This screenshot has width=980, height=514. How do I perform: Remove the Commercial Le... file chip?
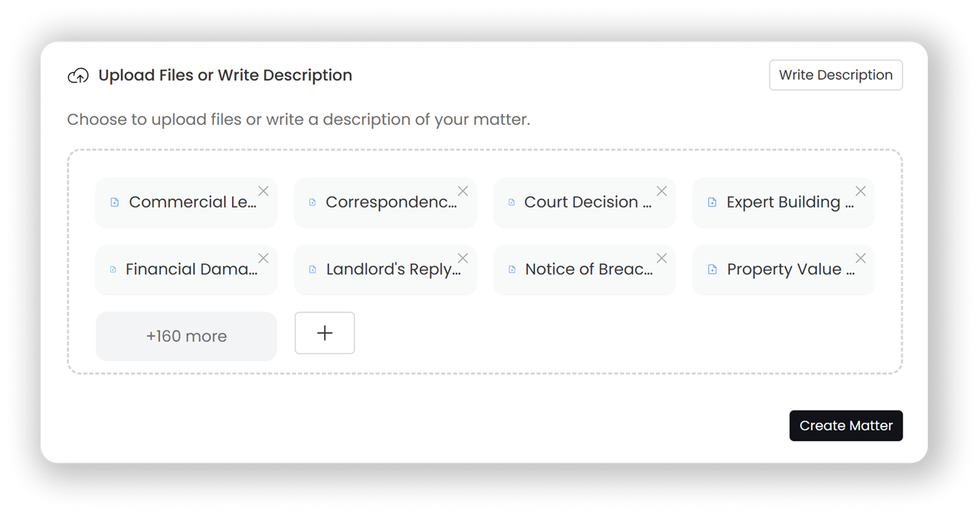point(263,192)
